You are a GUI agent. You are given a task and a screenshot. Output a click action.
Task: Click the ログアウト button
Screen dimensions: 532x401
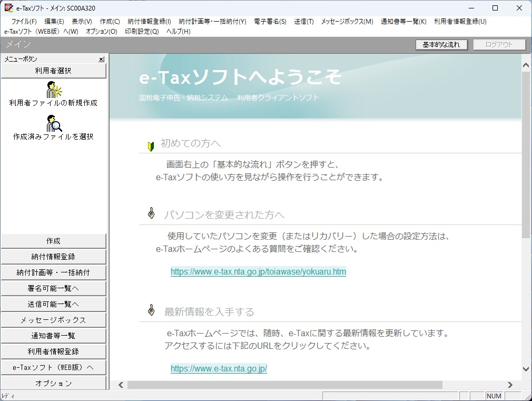pos(499,44)
